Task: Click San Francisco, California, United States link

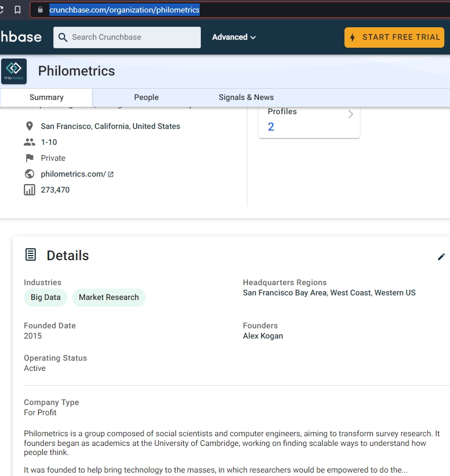Action: pyautogui.click(x=111, y=126)
